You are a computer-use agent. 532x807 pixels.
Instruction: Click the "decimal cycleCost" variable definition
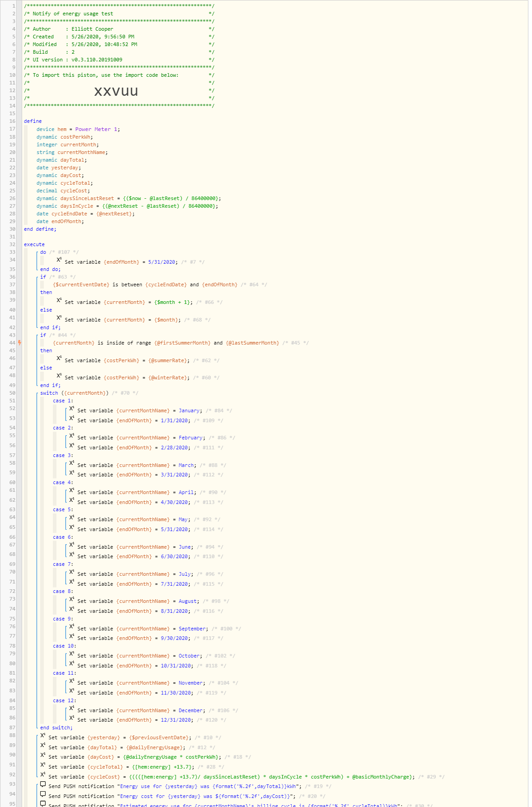tap(63, 191)
